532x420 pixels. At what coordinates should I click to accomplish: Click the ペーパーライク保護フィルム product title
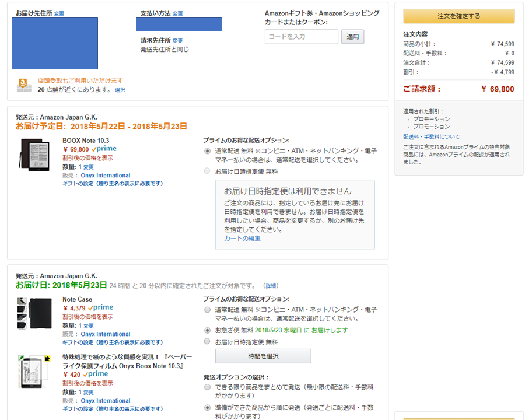(127, 361)
